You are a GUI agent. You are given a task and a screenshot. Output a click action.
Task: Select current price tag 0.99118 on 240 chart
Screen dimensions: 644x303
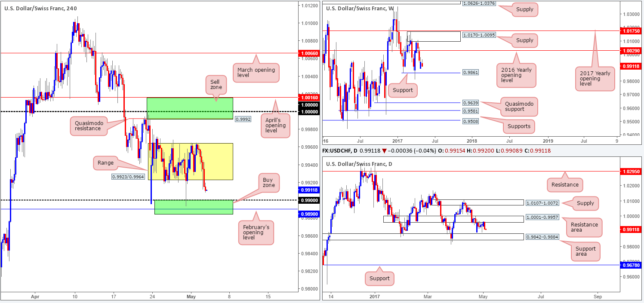click(x=308, y=190)
